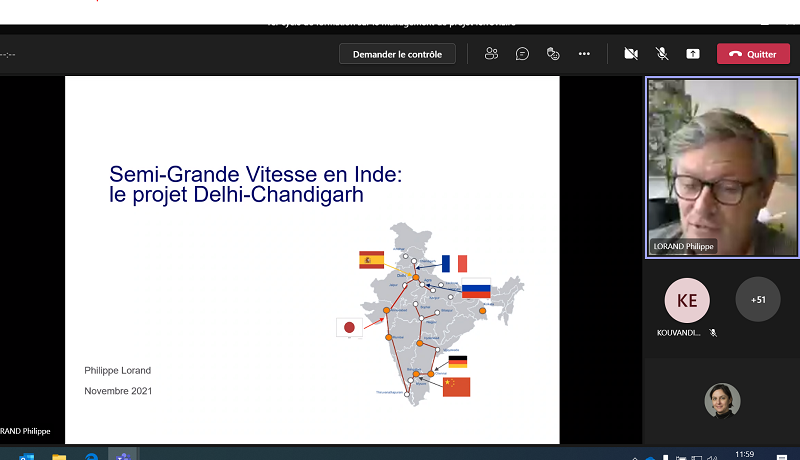Open the meeting chat panel

pyautogui.click(x=522, y=54)
